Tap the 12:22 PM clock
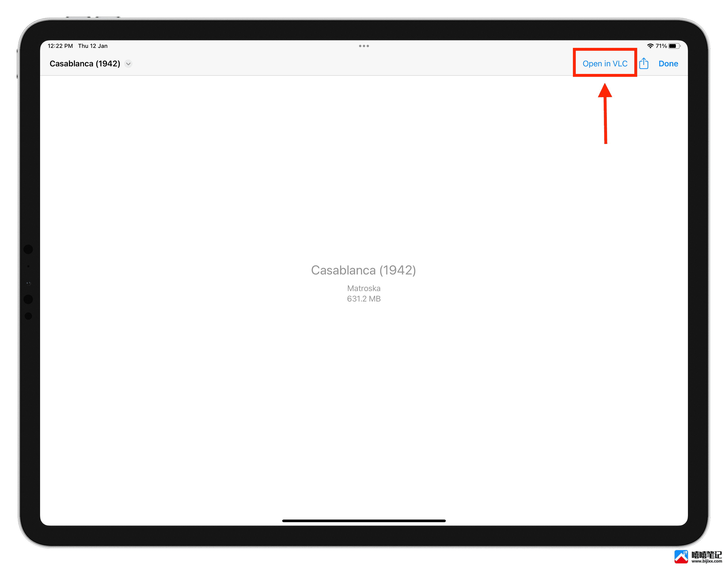This screenshot has width=728, height=566. 60,46
